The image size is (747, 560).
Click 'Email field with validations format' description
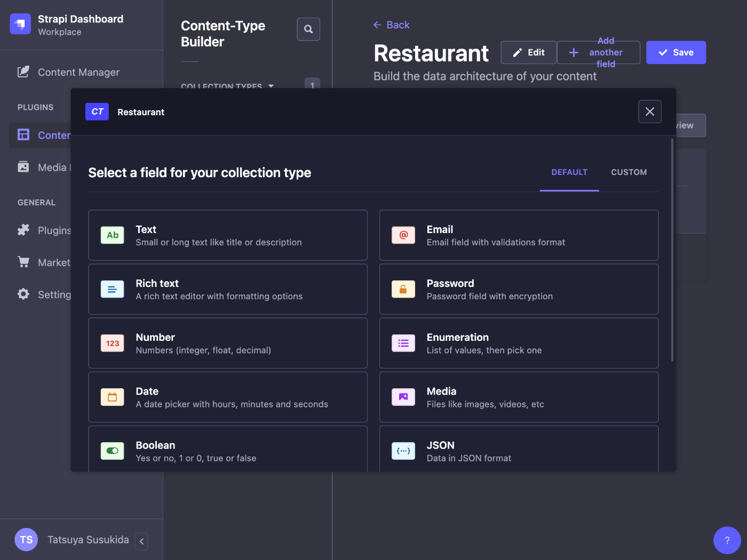point(496,242)
